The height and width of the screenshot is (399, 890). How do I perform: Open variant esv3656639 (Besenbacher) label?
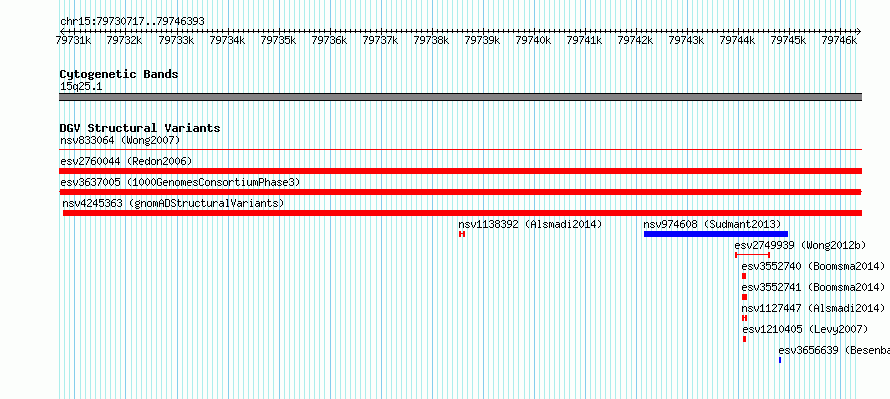pyautogui.click(x=834, y=350)
